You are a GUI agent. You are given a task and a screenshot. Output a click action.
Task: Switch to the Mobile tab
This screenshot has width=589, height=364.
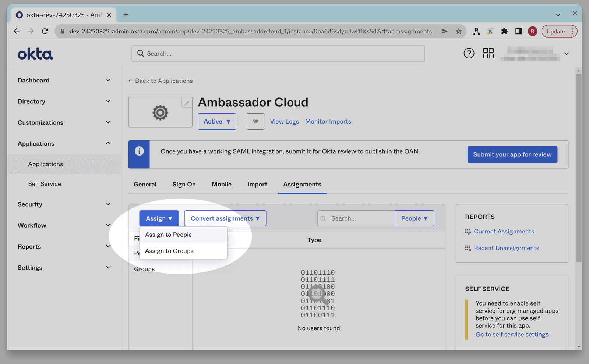pos(222,184)
